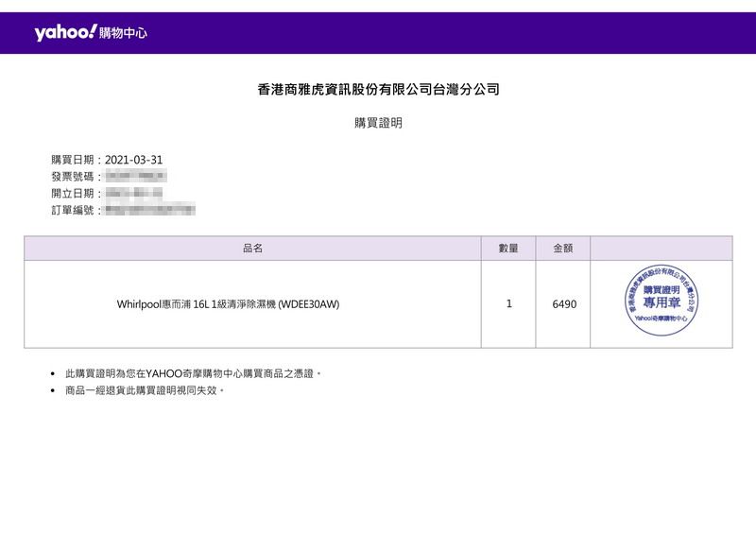Click the blurred order number value

[150, 210]
